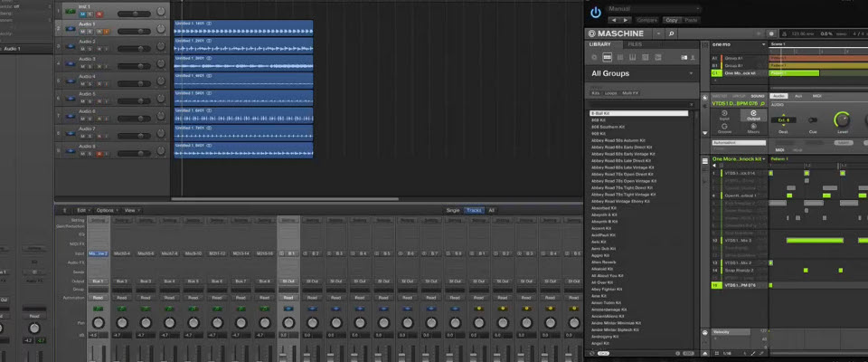The width and height of the screenshot is (868, 362).
Task: Switch to the FILES tab in Maschine
Action: point(635,44)
